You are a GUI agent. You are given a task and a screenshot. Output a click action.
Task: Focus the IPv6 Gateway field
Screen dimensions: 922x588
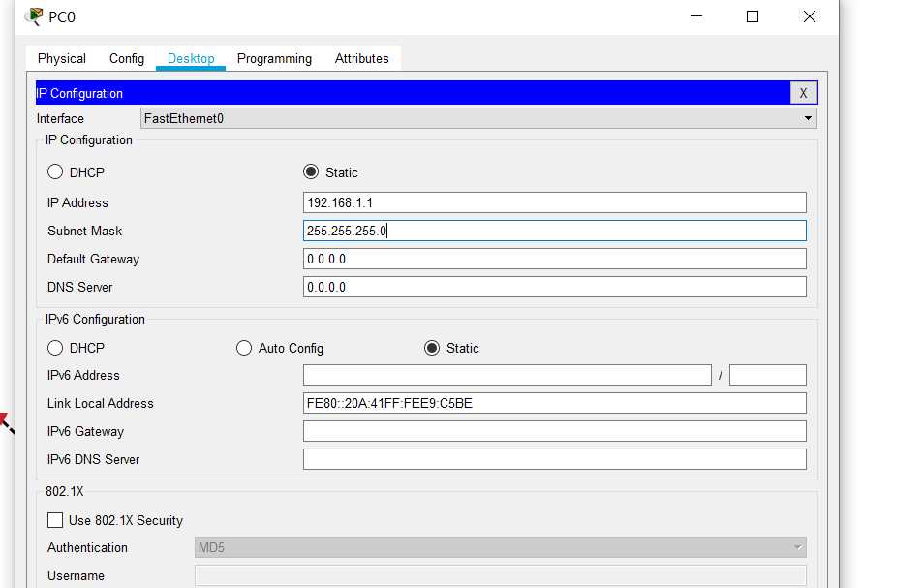(x=555, y=431)
